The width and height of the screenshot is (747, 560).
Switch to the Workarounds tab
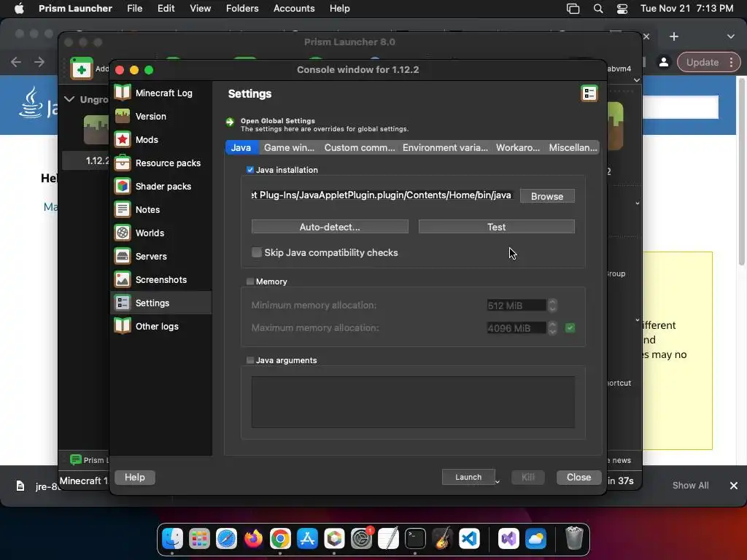point(518,147)
